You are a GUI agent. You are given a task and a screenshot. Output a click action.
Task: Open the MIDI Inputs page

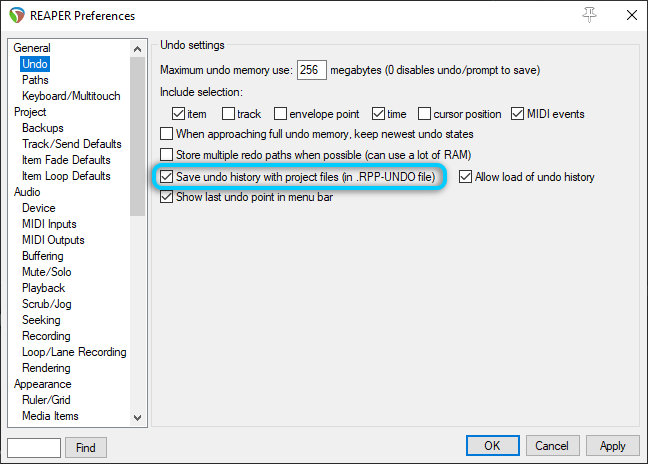click(x=49, y=224)
